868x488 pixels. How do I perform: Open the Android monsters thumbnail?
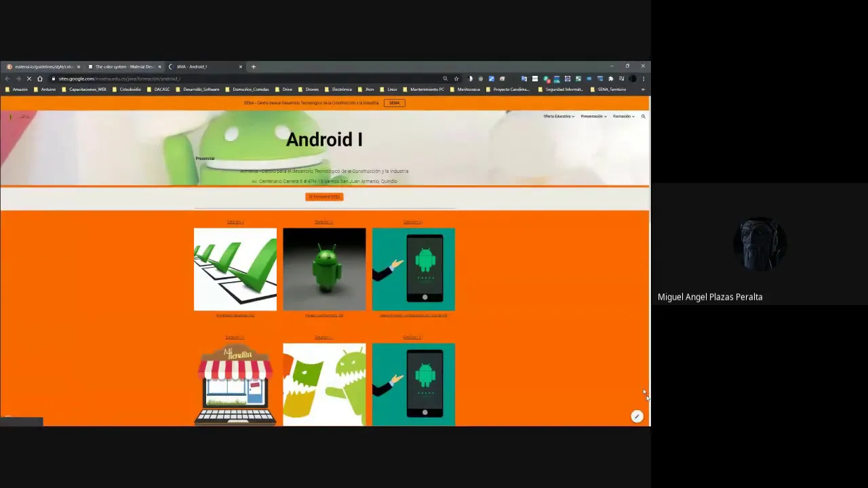tap(324, 385)
